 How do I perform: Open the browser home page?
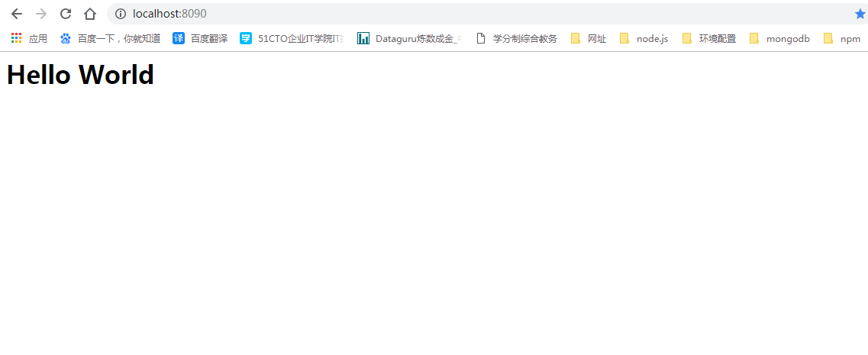(89, 14)
